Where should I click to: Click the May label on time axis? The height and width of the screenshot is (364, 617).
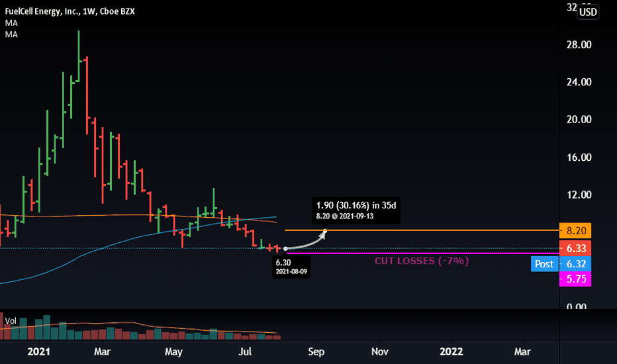pos(173,351)
